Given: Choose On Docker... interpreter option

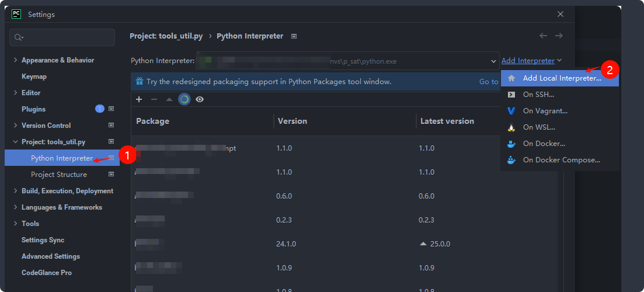Looking at the screenshot, I should click(x=560, y=144).
